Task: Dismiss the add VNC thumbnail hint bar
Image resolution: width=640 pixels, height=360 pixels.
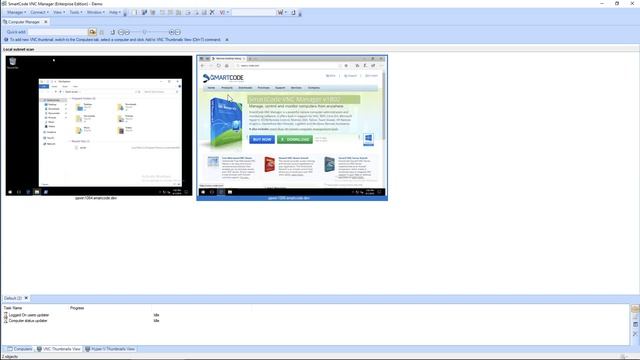Action: [x=227, y=40]
